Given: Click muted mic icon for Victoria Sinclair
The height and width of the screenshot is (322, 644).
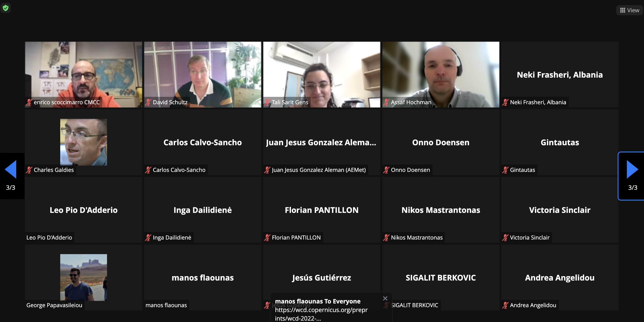Looking at the screenshot, I should pos(505,237).
